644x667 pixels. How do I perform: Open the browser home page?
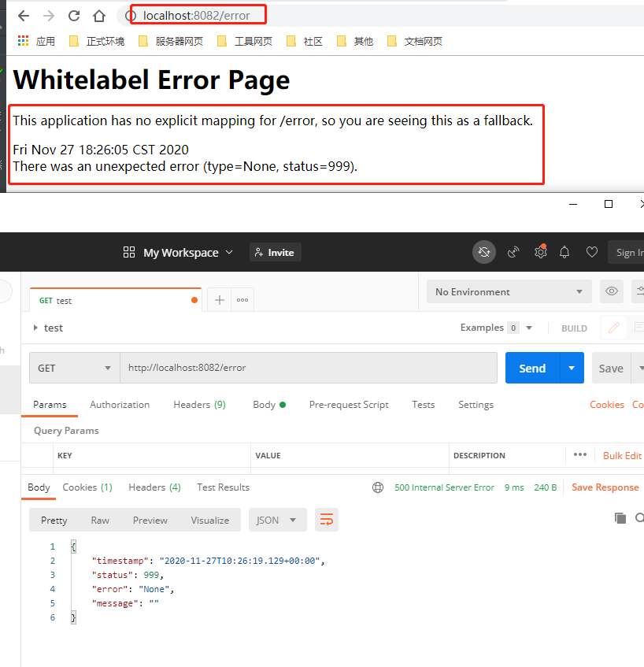[x=99, y=17]
